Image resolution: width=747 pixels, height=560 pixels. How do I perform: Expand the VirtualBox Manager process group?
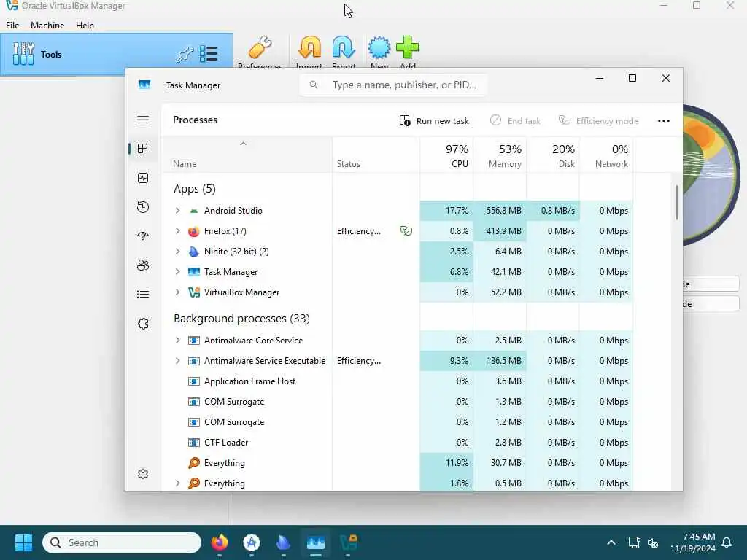pos(178,292)
